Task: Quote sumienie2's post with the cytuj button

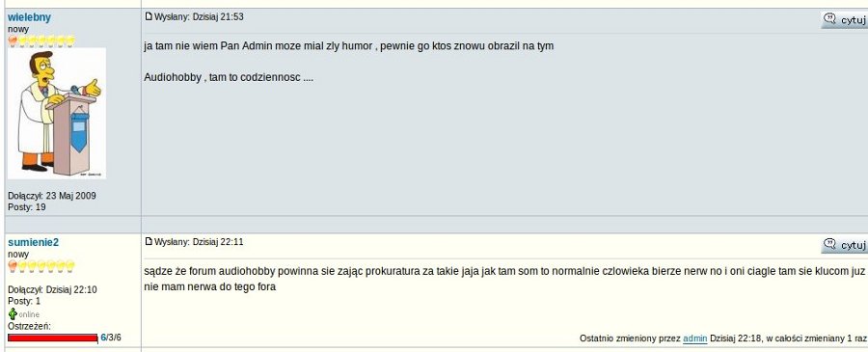Action: (x=844, y=245)
